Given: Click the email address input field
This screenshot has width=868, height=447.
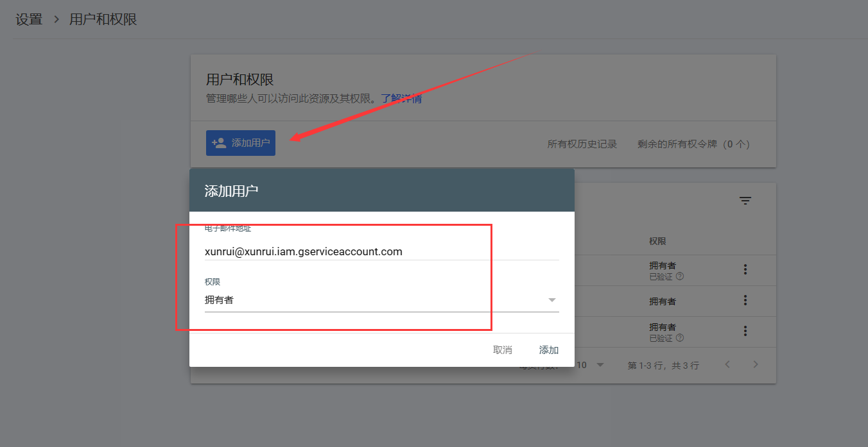Looking at the screenshot, I should click(382, 251).
